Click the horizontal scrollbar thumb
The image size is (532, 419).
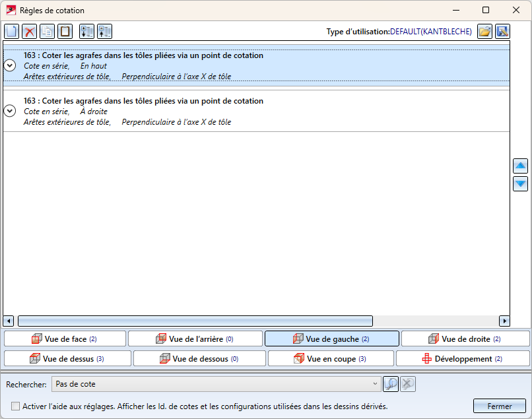coord(195,321)
